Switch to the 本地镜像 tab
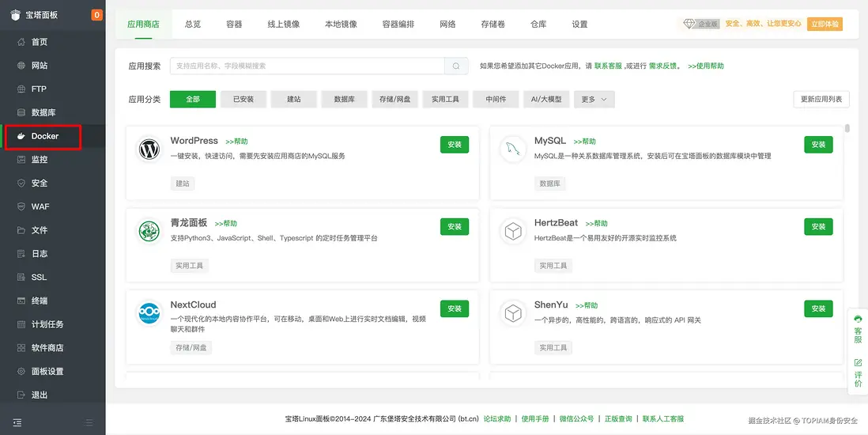868x435 pixels. click(341, 25)
